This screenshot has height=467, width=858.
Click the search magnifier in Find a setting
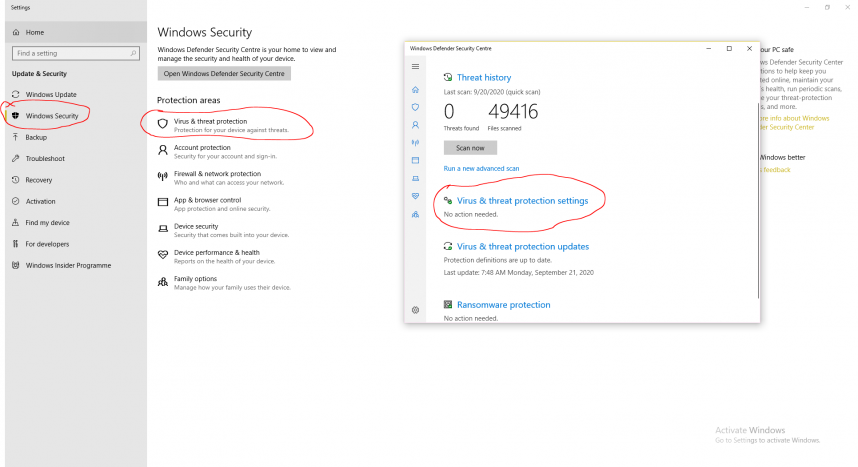pyautogui.click(x=133, y=53)
